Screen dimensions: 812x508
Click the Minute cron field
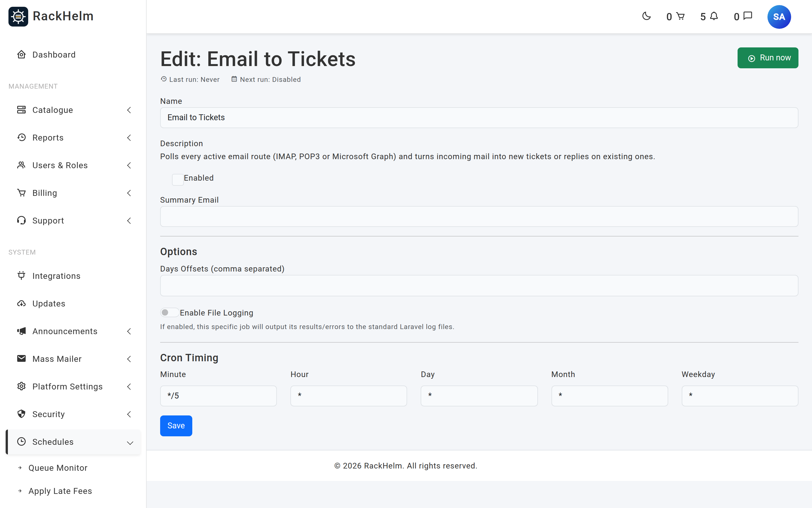tap(218, 396)
